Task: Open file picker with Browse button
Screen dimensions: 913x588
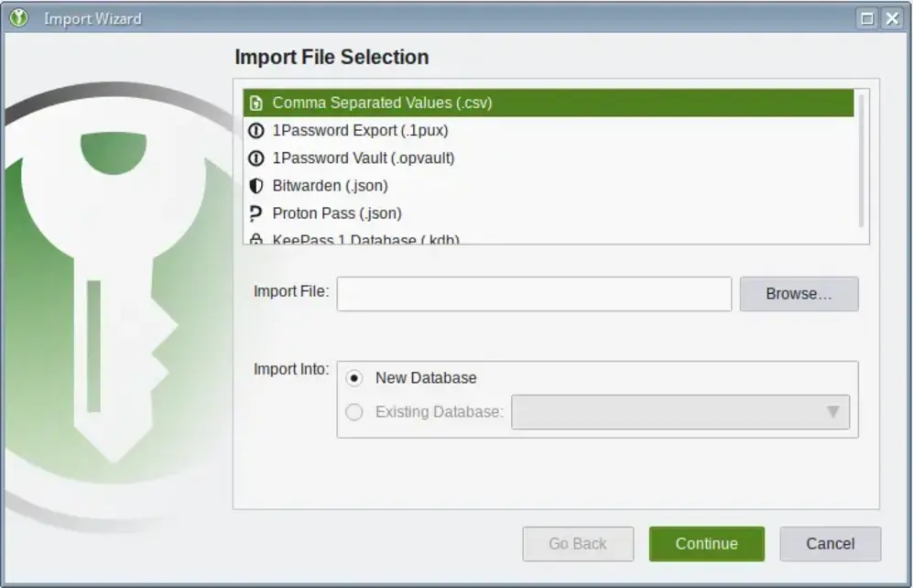Action: tap(799, 294)
